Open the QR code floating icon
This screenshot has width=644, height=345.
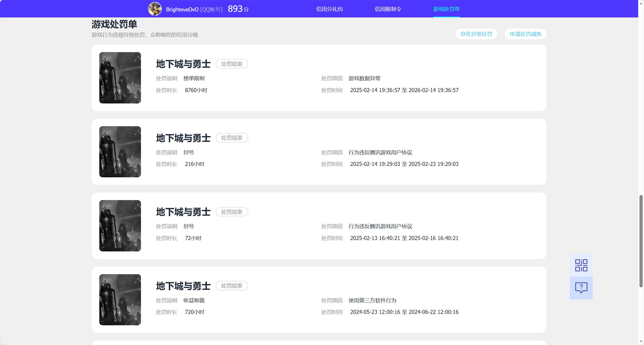point(581,265)
